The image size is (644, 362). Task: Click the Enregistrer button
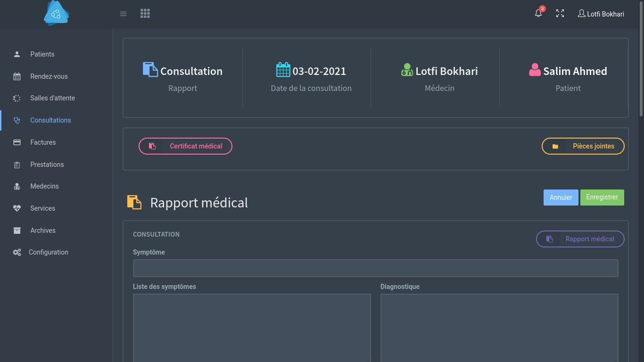(602, 197)
